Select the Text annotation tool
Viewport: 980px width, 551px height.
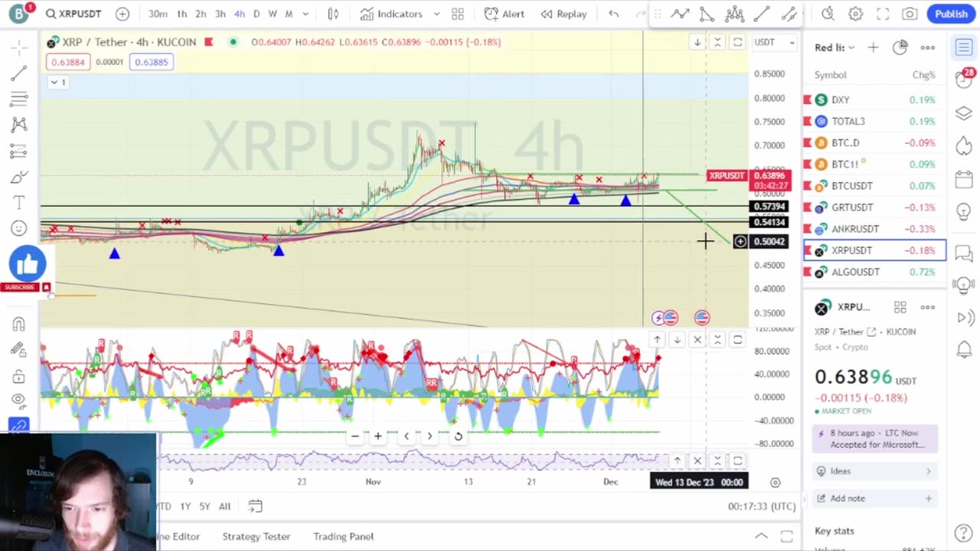point(19,202)
